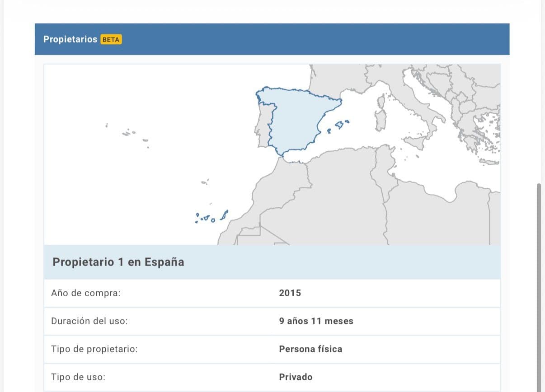Click Sicily island on the map
The image size is (545, 392).
(x=414, y=142)
